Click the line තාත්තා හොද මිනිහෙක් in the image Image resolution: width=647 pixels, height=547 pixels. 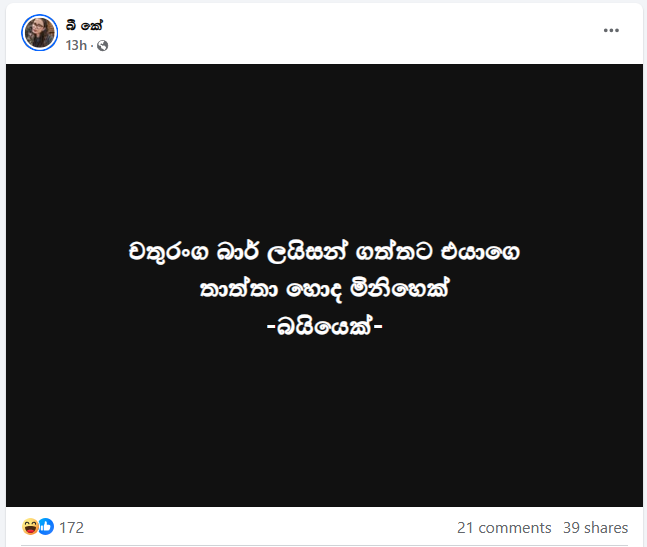[324, 288]
